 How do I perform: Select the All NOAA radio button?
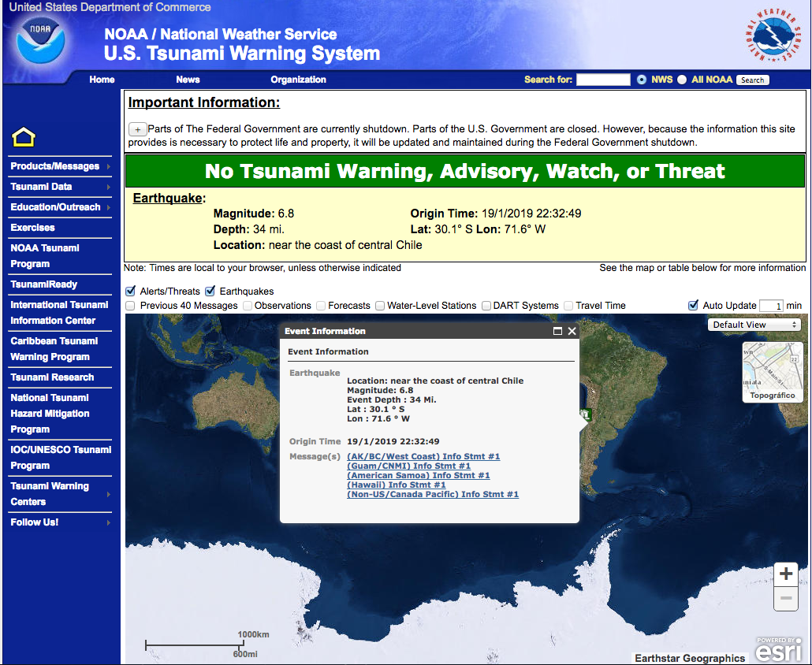[682, 80]
